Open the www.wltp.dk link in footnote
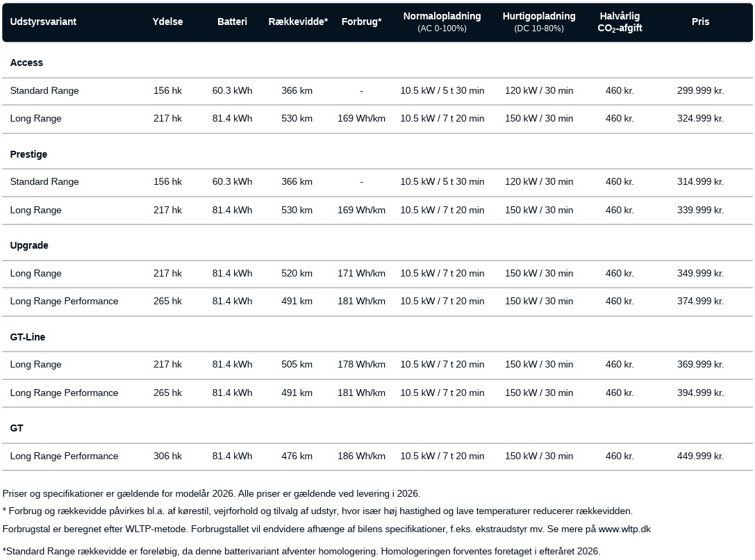 coord(624,529)
